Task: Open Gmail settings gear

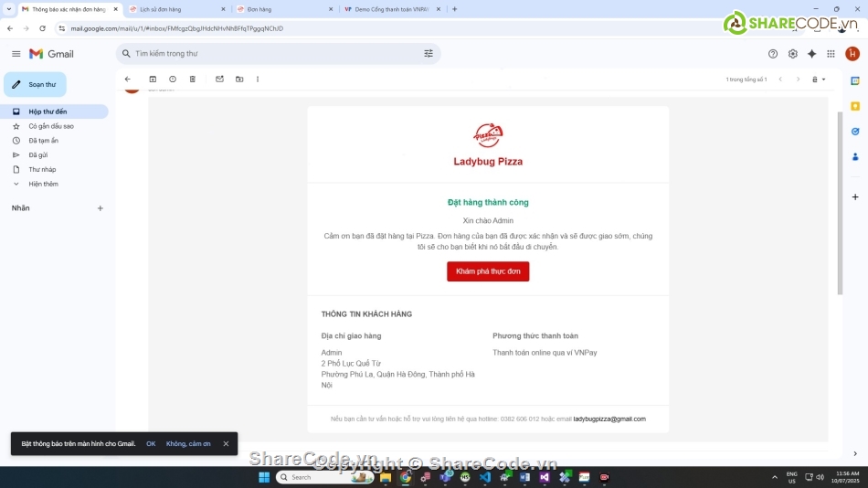Action: pyautogui.click(x=793, y=54)
